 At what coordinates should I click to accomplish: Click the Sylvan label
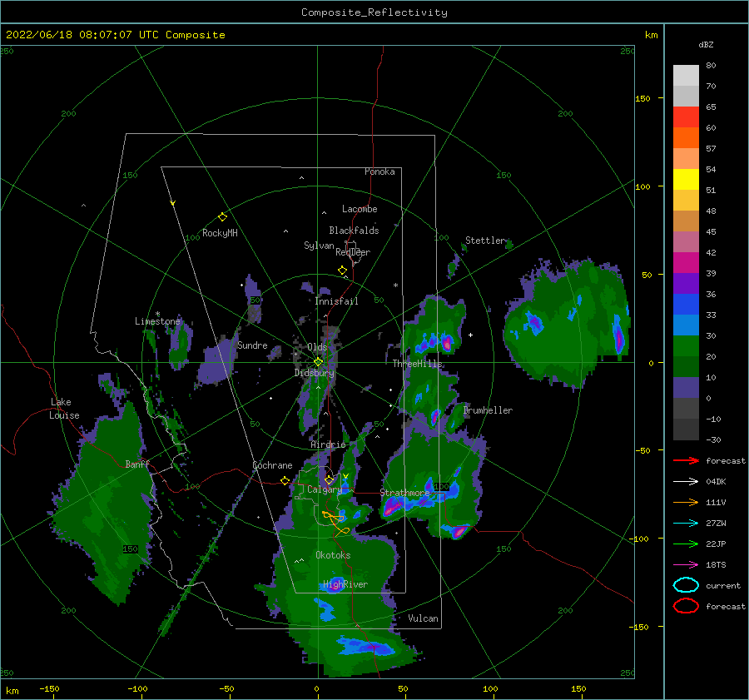click(x=319, y=246)
